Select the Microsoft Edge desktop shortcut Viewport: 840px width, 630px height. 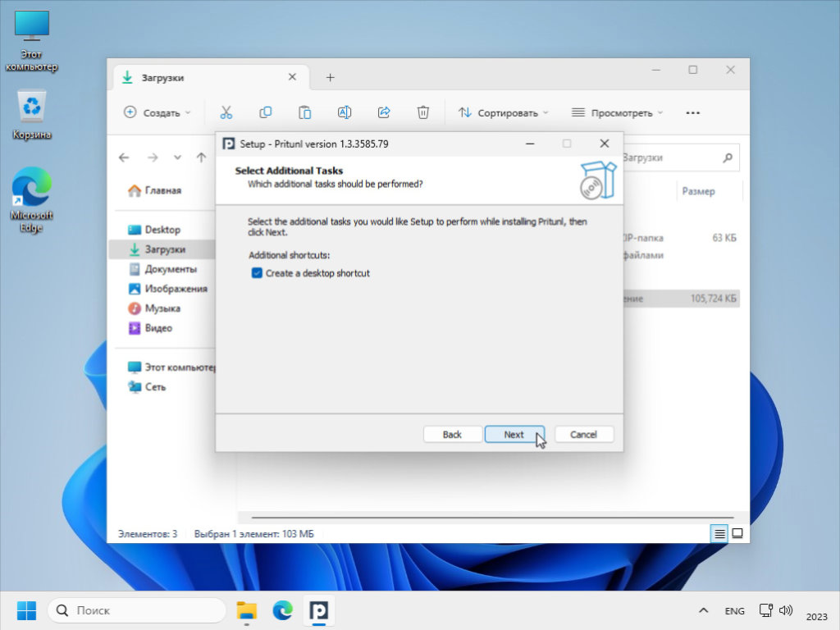point(32,200)
